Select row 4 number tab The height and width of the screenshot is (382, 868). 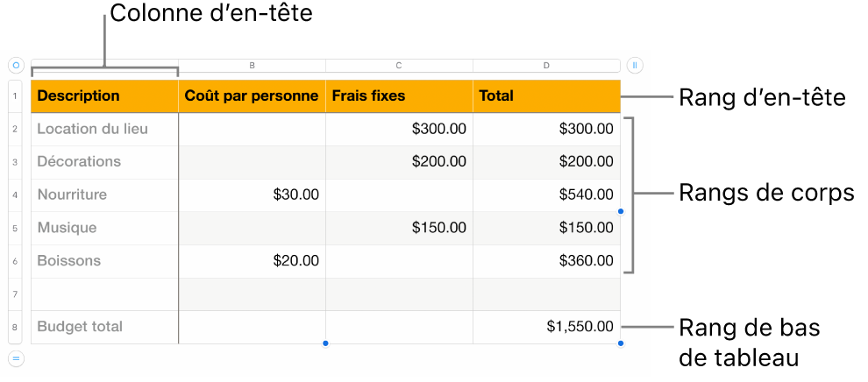pos(16,195)
